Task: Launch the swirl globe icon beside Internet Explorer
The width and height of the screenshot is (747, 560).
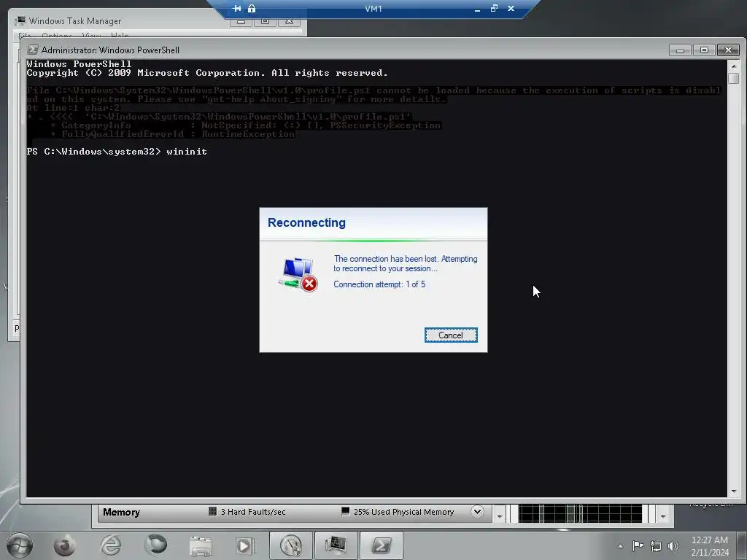Action: pyautogui.click(x=156, y=545)
